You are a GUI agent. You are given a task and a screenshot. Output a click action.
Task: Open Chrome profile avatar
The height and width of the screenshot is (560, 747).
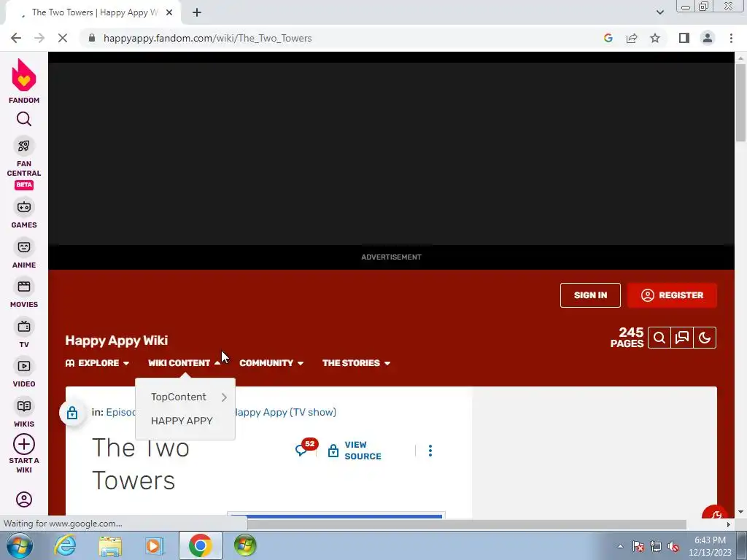tap(708, 38)
